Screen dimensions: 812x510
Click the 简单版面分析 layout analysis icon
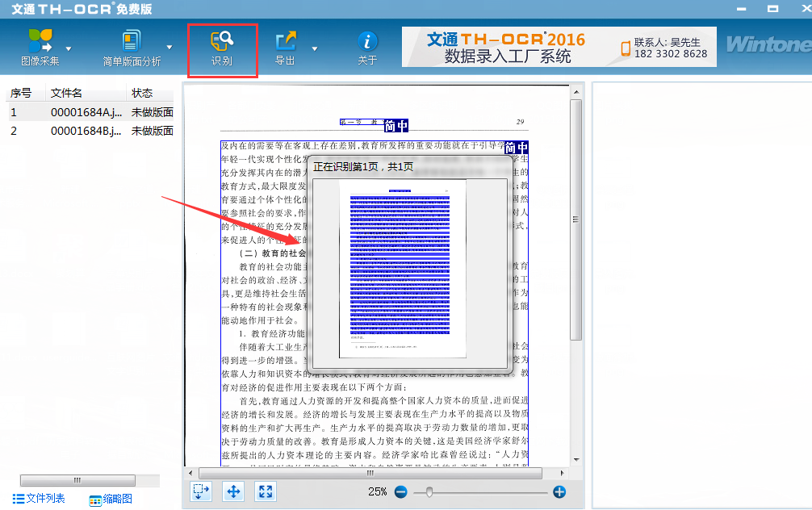pos(131,40)
